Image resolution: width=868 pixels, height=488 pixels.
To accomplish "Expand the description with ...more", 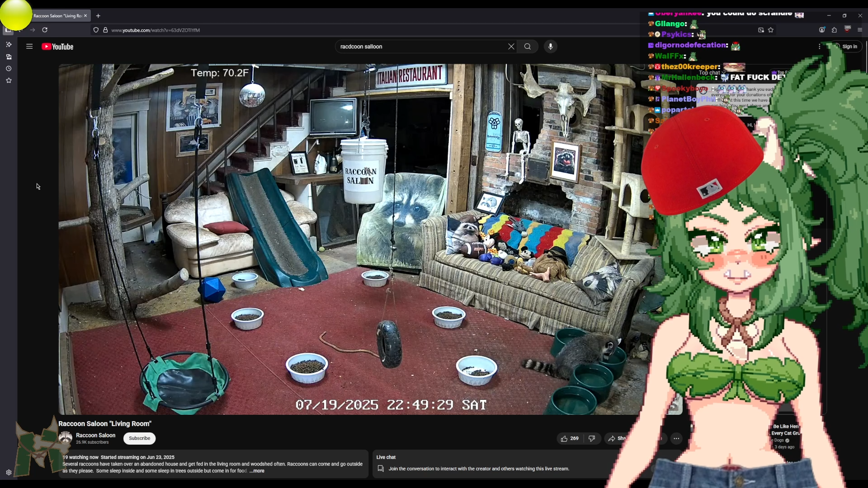I will tap(257, 471).
